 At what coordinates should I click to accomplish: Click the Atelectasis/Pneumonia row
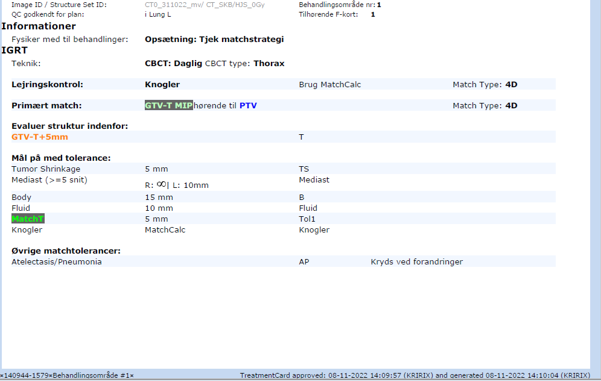coord(283,262)
